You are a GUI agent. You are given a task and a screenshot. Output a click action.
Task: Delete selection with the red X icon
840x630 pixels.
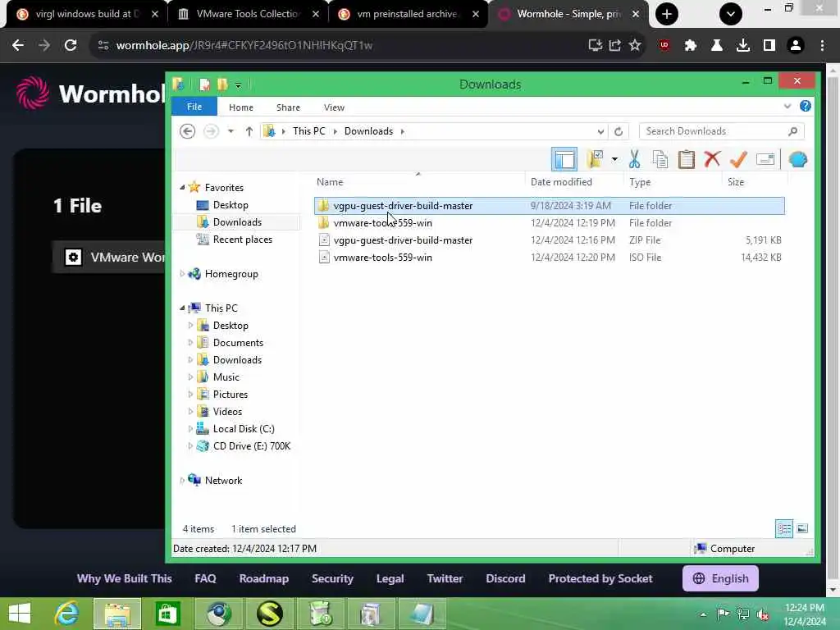(713, 159)
